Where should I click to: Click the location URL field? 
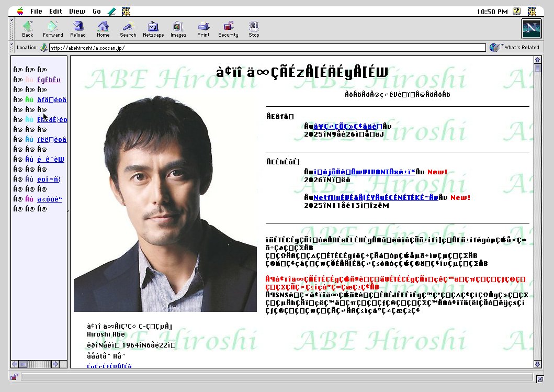pyautogui.click(x=267, y=48)
